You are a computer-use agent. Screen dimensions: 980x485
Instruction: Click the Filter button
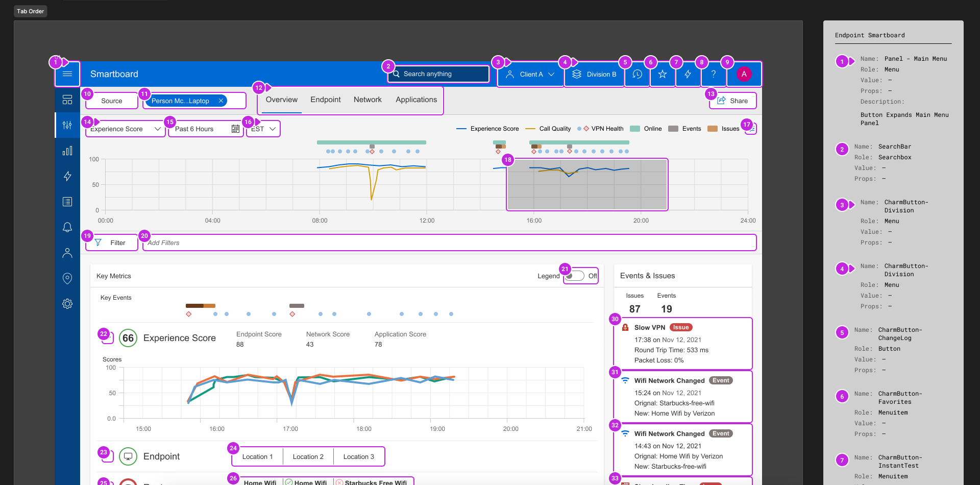[111, 243]
